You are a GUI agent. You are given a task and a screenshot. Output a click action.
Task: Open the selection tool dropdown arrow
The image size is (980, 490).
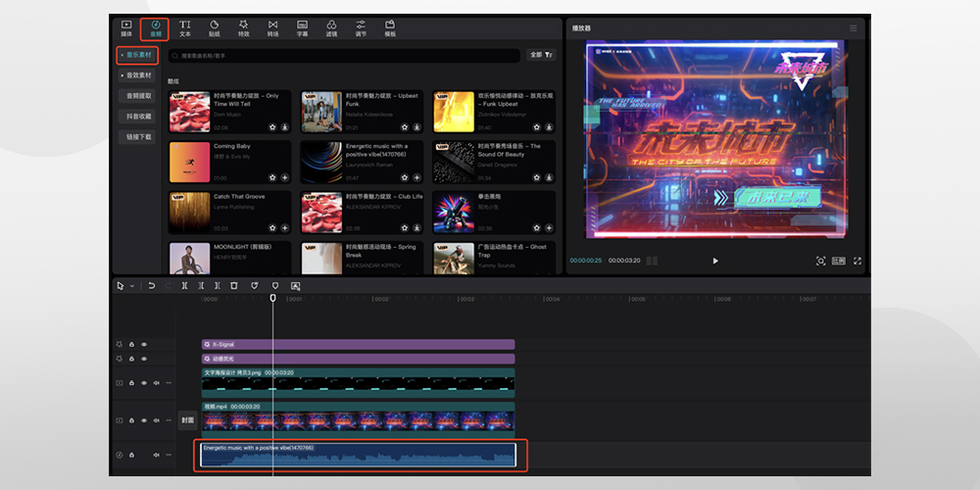[132, 286]
